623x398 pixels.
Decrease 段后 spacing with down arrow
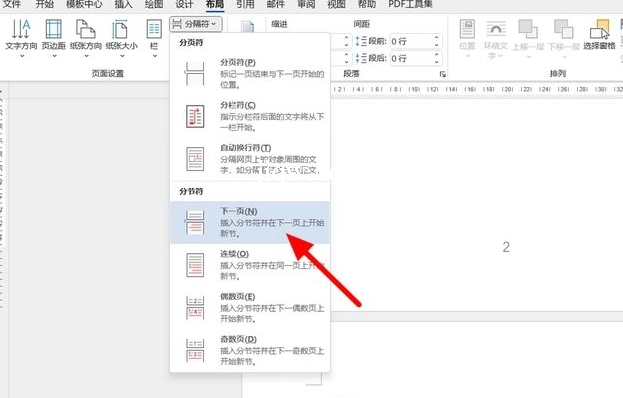pyautogui.click(x=437, y=62)
